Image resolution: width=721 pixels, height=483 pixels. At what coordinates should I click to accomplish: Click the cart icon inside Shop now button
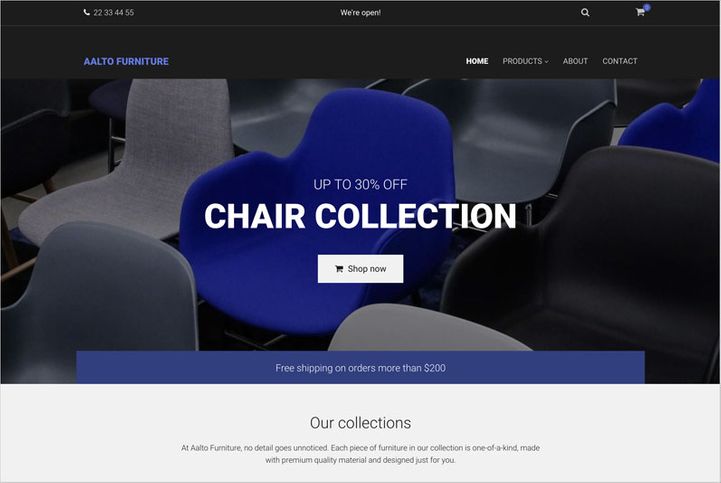tap(339, 269)
